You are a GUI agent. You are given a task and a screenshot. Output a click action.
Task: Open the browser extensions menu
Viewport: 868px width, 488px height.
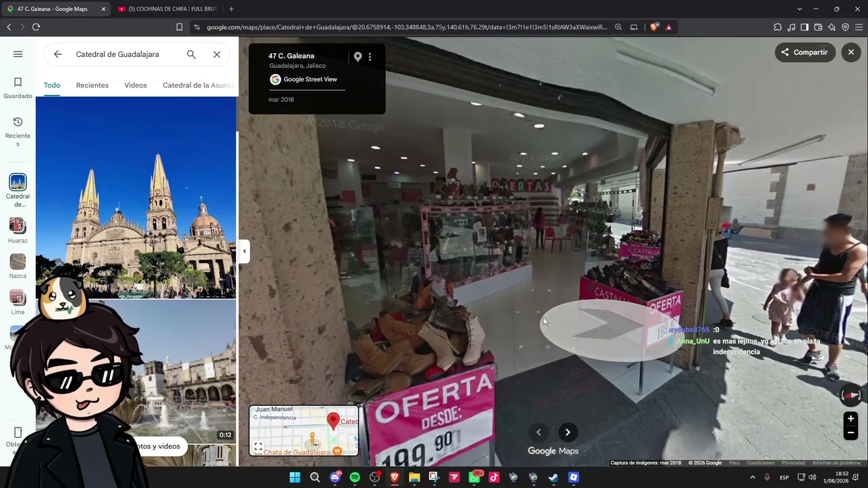point(778,27)
